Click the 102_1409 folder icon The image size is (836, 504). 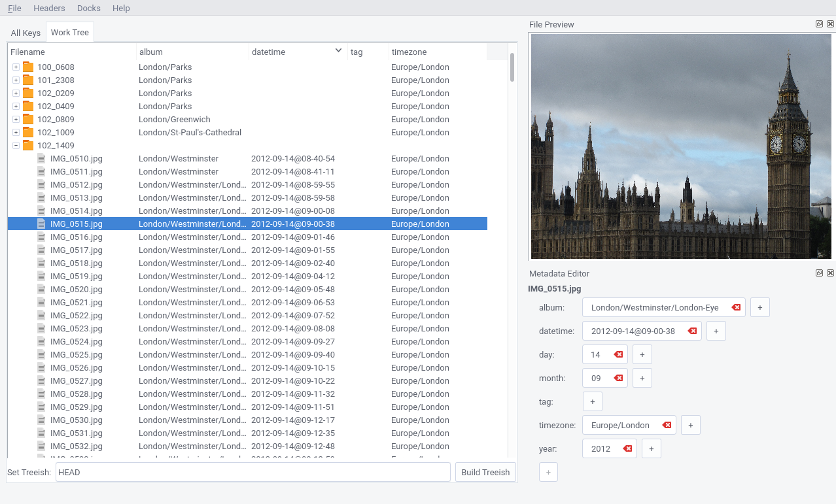pos(28,145)
